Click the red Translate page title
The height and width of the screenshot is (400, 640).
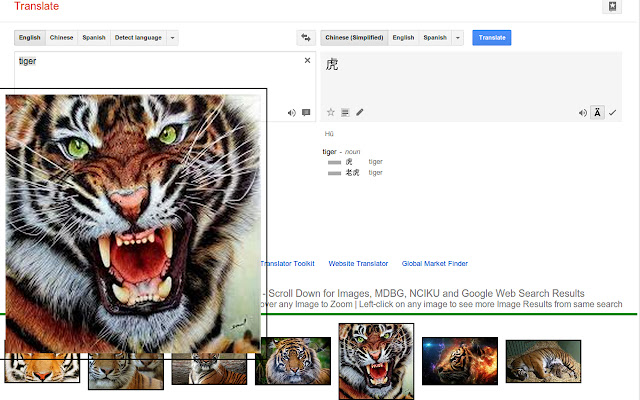[36, 6]
